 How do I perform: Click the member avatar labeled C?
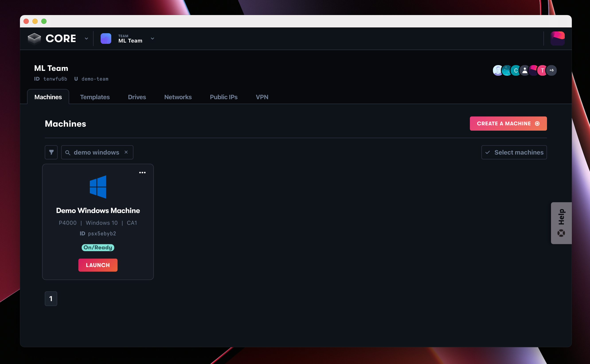coord(516,70)
